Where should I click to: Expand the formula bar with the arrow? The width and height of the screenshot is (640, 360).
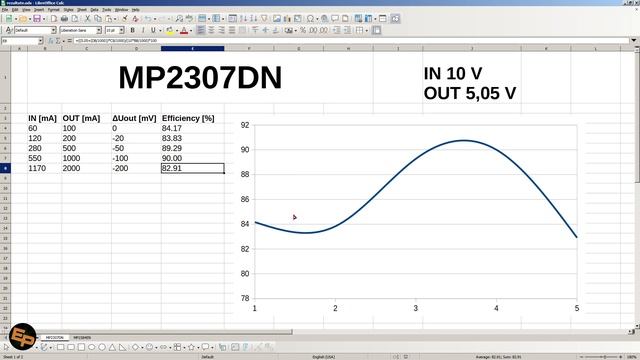(x=634, y=40)
